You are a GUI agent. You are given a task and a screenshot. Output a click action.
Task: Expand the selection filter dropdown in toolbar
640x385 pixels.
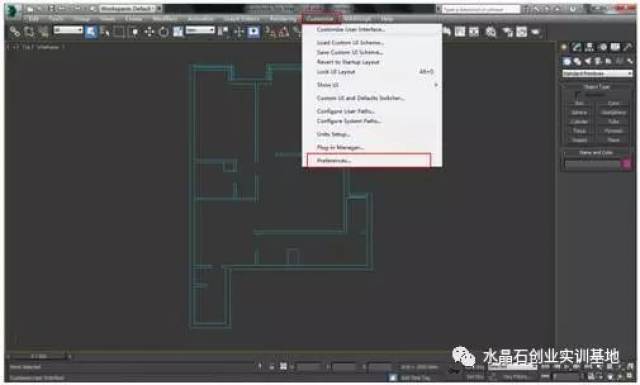[68, 30]
